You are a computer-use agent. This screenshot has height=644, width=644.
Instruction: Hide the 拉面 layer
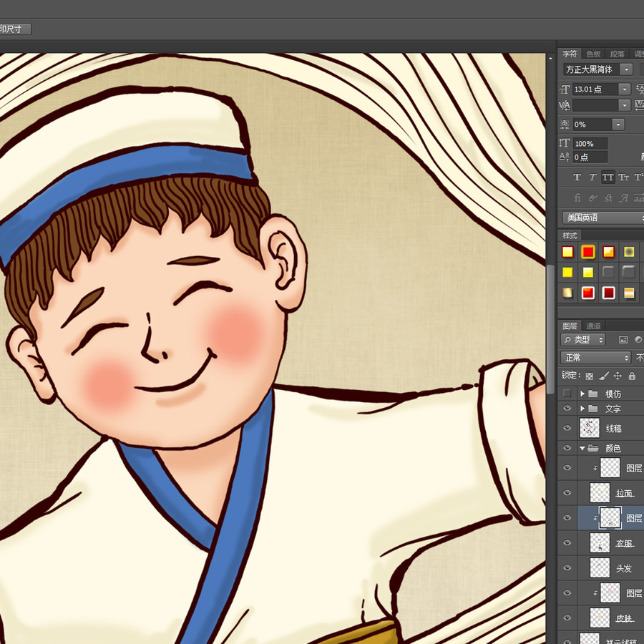click(x=567, y=493)
